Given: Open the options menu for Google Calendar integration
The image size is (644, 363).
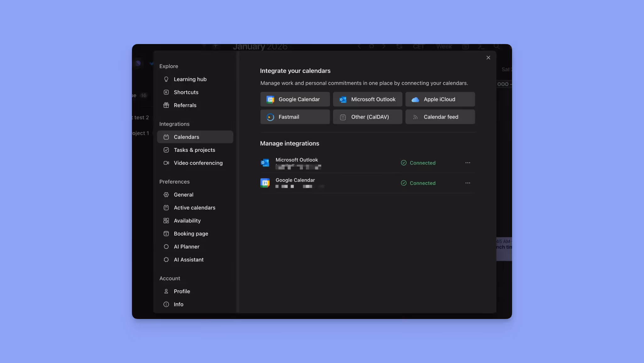Looking at the screenshot, I should 467,183.
